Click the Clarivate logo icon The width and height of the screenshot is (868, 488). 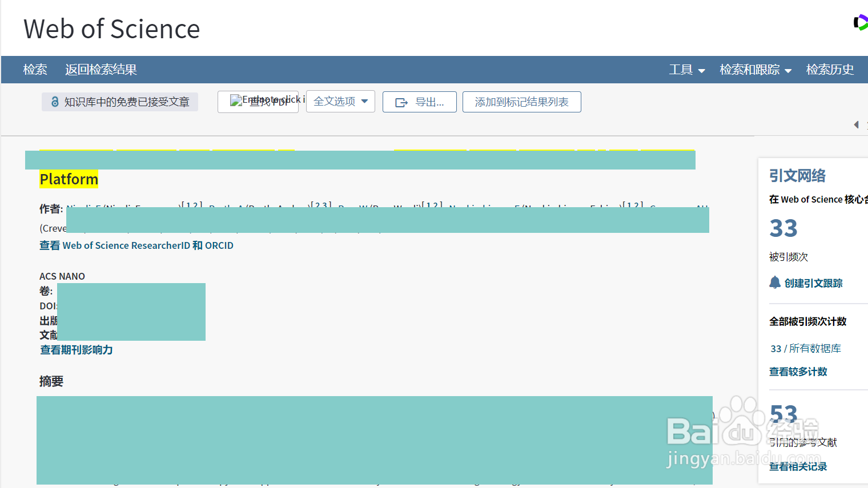pyautogui.click(x=861, y=23)
